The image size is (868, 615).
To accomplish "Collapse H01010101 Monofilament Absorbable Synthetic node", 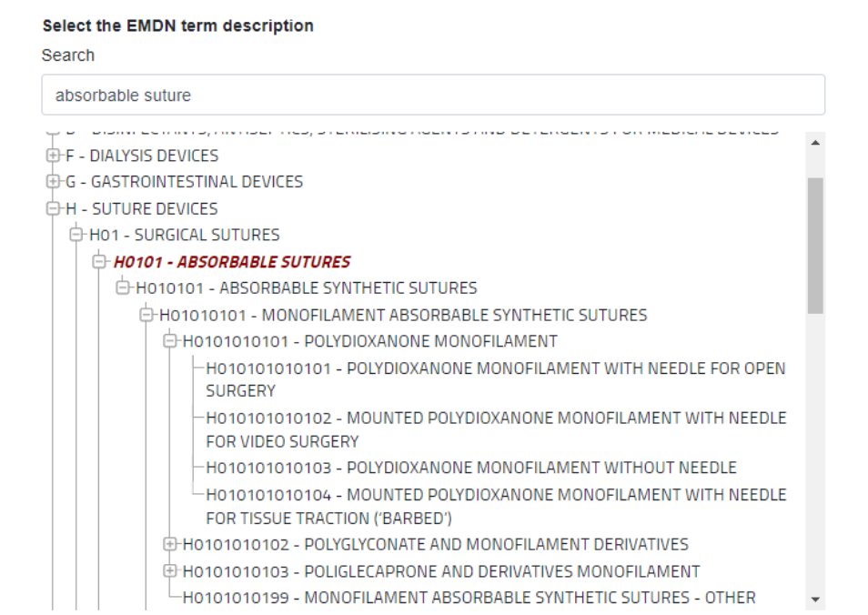I will tap(146, 315).
